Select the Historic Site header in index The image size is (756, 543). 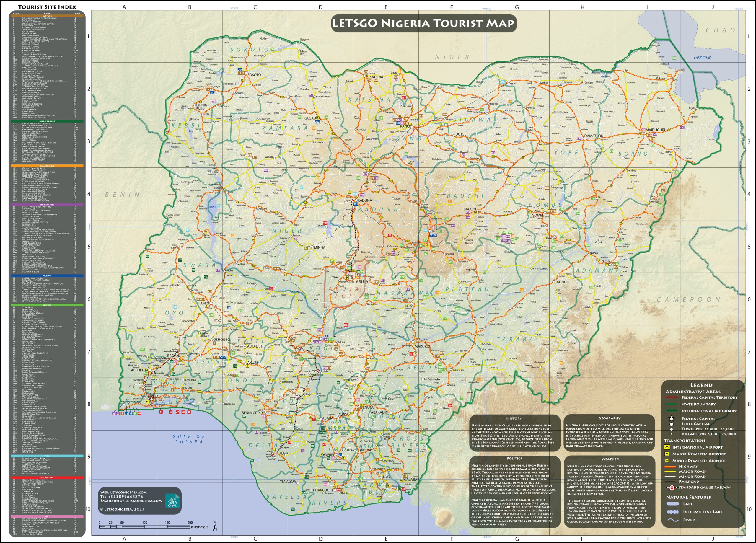(47, 205)
